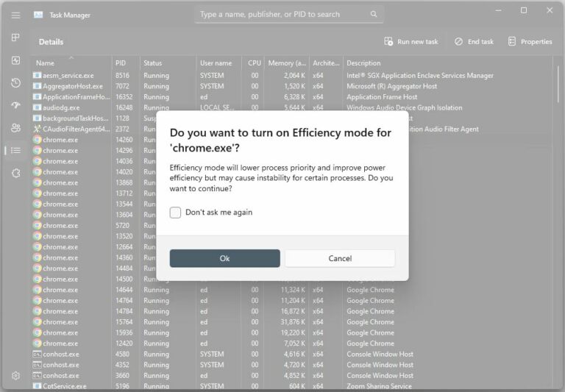This screenshot has height=392, width=565.
Task: Open the Performance page in the sidebar
Action: 15,60
